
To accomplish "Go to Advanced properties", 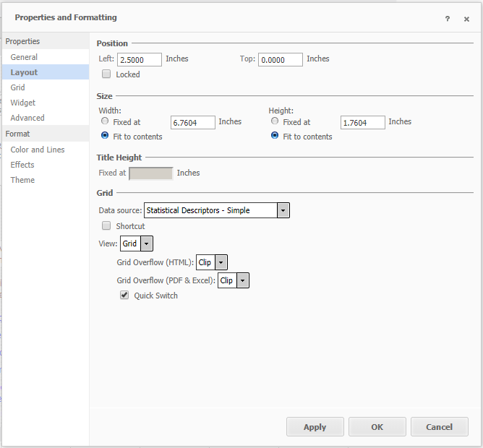I will (27, 118).
